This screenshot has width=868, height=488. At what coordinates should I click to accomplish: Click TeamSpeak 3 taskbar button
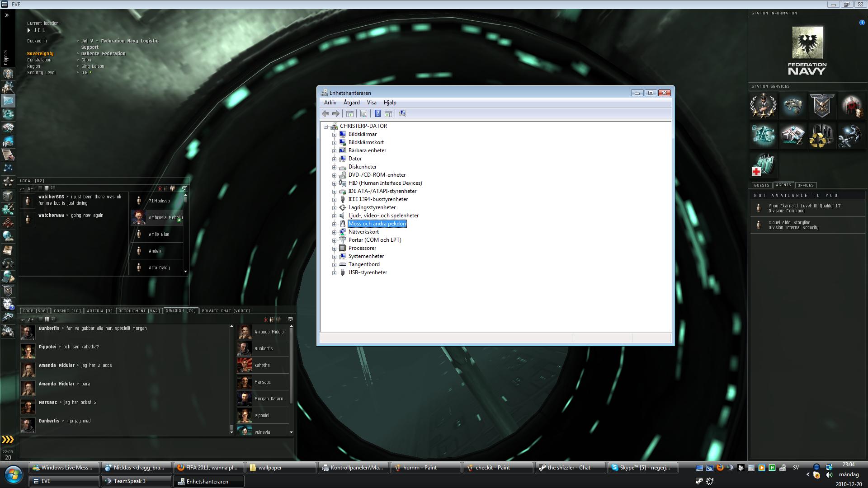136,481
